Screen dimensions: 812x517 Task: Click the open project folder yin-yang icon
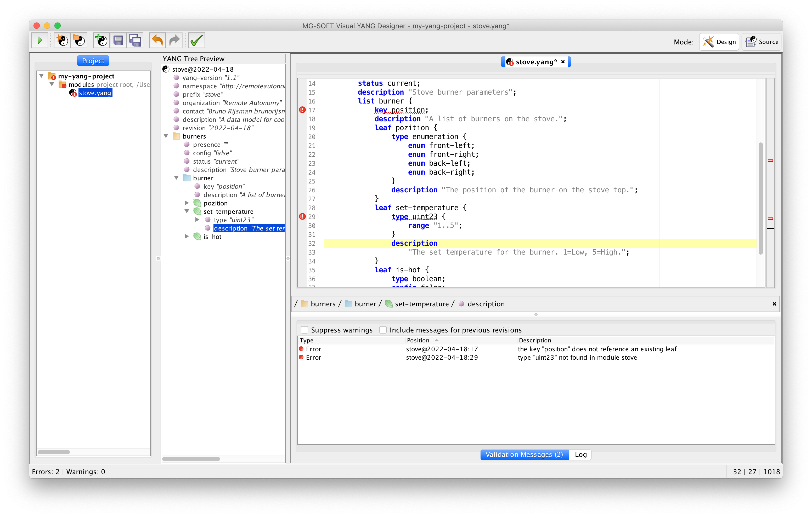click(x=79, y=41)
